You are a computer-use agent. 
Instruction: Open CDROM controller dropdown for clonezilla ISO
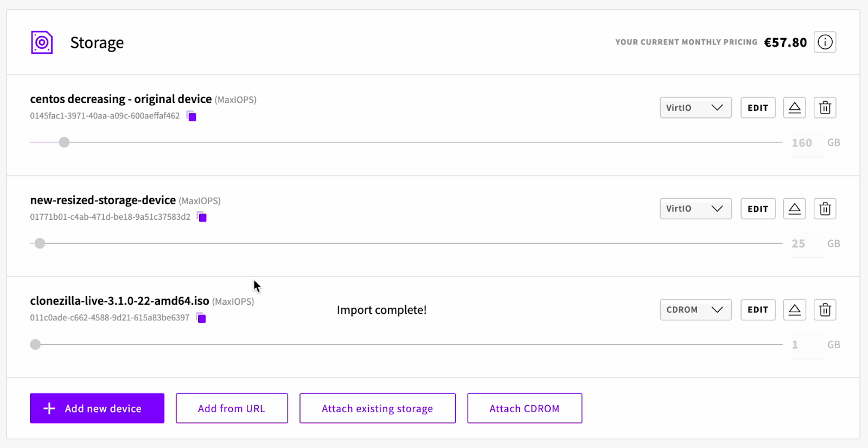point(695,310)
